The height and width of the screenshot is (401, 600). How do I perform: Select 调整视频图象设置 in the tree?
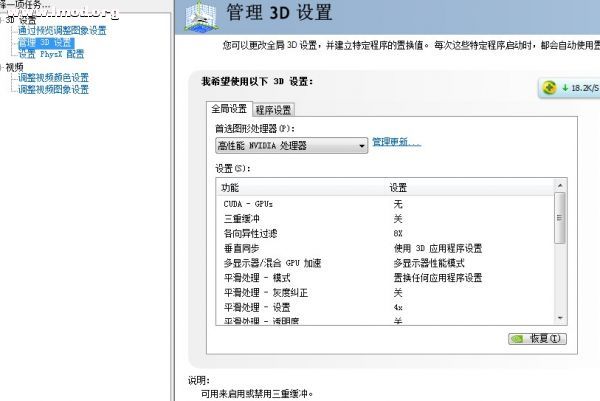coord(53,90)
